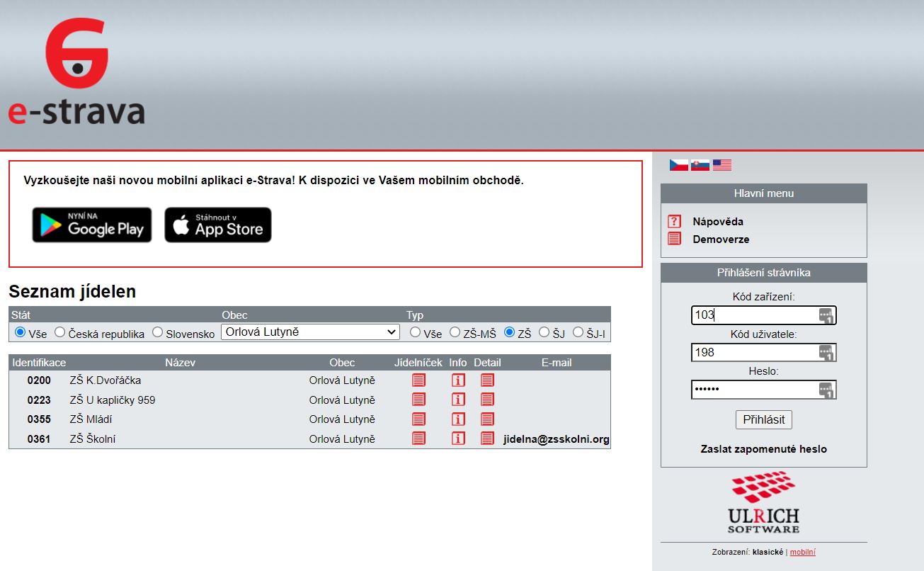Viewport: 924px width, 571px height.
Task: Open Jídelníček icon for ZŠ K.Dvořáčka
Action: [418, 380]
